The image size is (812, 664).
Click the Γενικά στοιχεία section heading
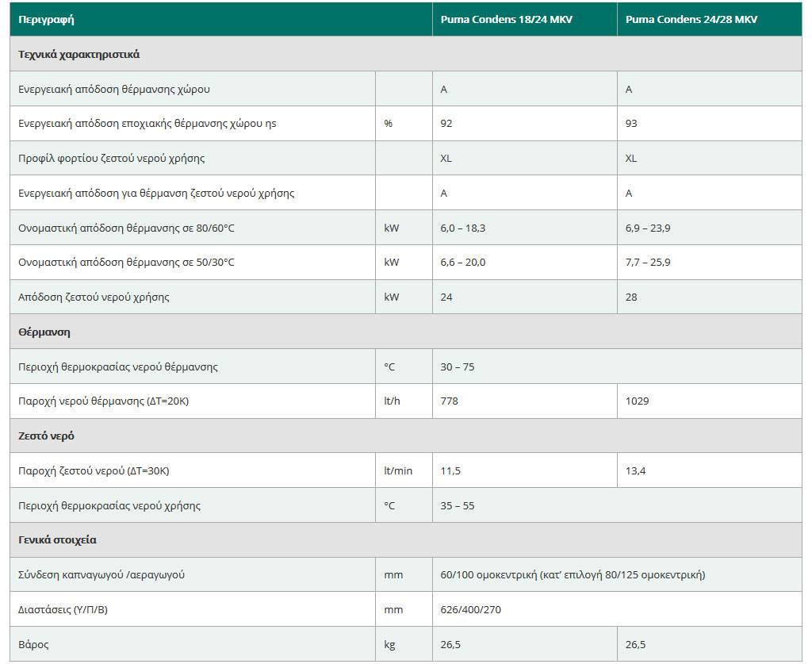pos(57,539)
